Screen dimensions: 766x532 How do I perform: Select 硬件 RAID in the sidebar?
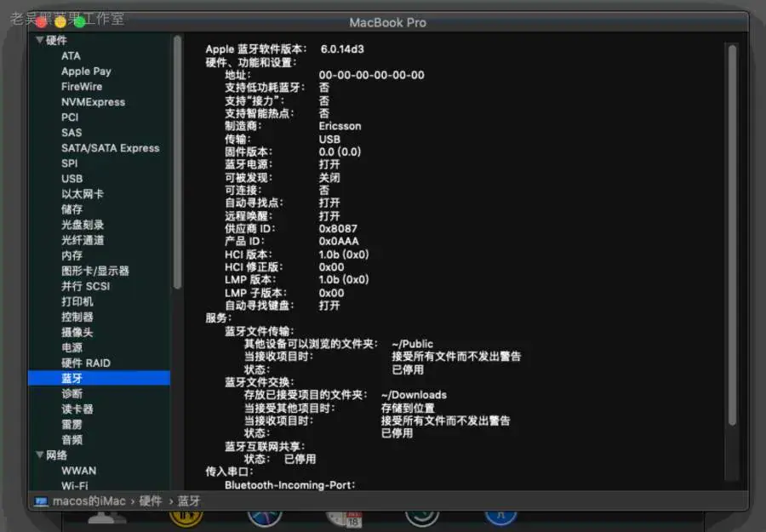(x=85, y=363)
